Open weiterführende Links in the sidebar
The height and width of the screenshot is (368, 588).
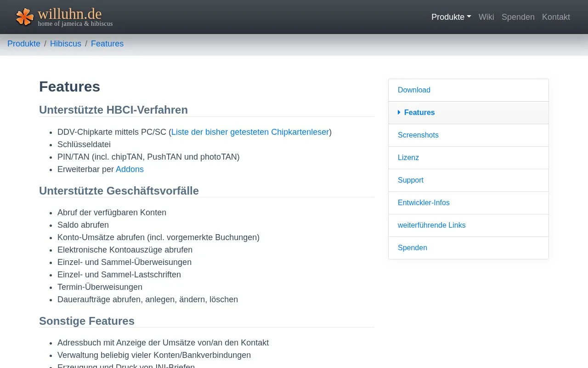tap(469, 225)
